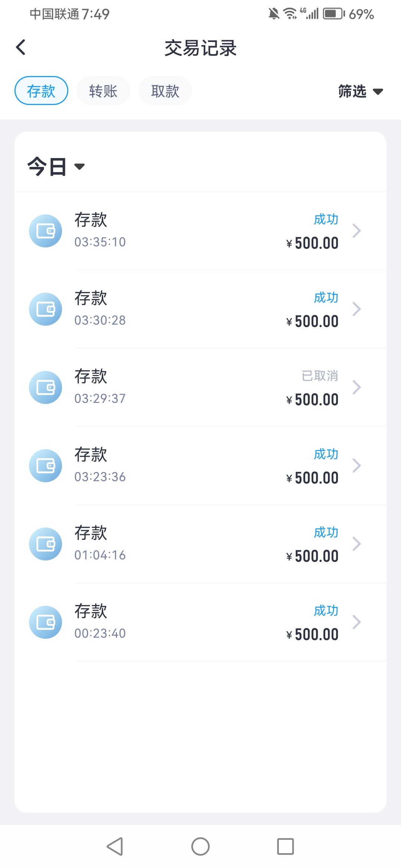This screenshot has height=868, width=401.
Task: Tap wallet icon of 03:35:10 deposit
Action: (46, 231)
